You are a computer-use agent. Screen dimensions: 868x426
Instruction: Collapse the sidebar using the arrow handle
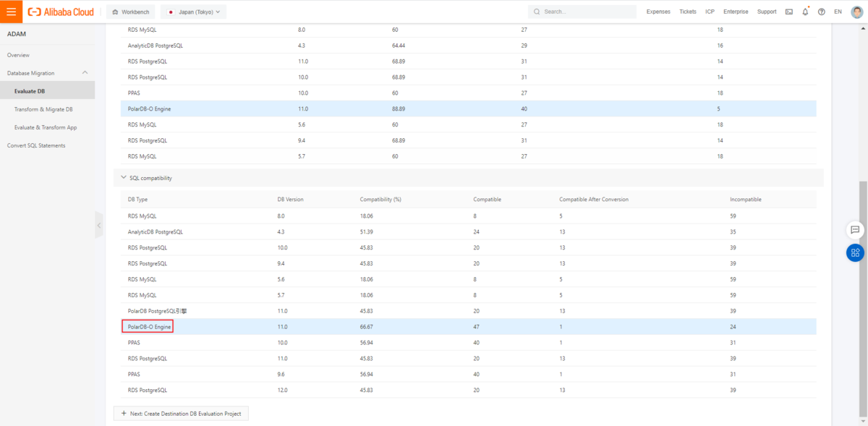(x=99, y=226)
